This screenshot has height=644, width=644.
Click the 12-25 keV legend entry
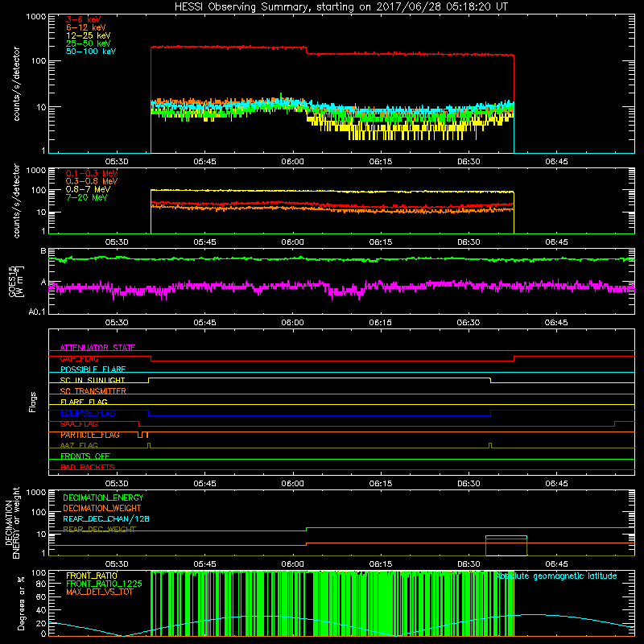(x=89, y=35)
